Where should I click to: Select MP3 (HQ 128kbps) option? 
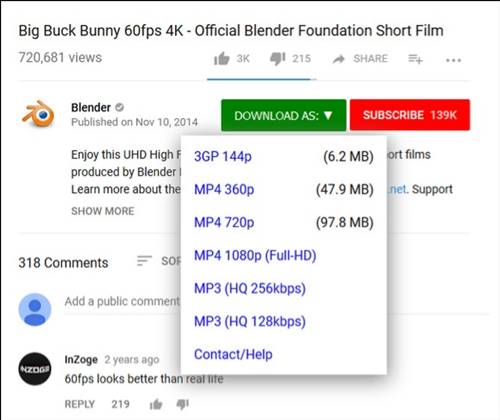[x=250, y=321]
